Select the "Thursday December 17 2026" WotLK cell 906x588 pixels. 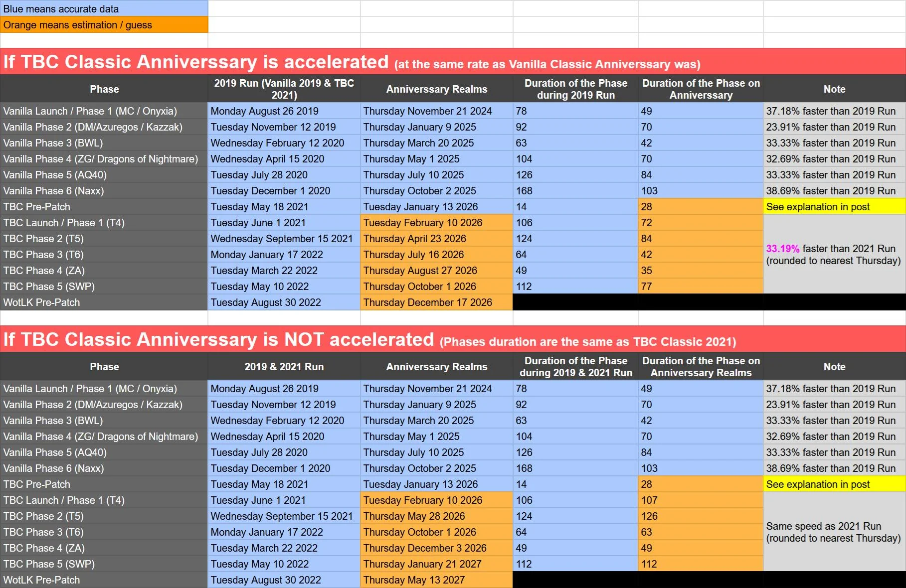click(436, 302)
